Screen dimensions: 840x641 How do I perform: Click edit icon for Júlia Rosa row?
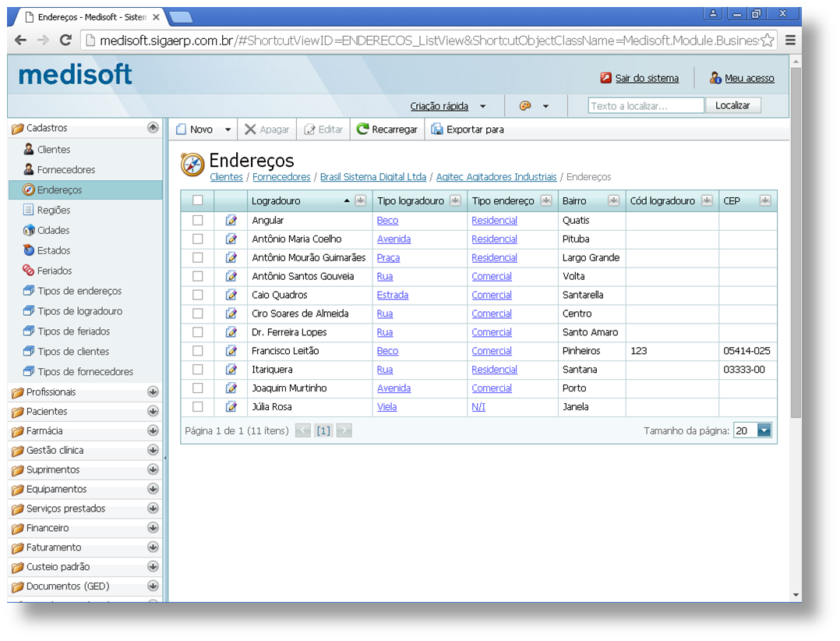coord(231,407)
